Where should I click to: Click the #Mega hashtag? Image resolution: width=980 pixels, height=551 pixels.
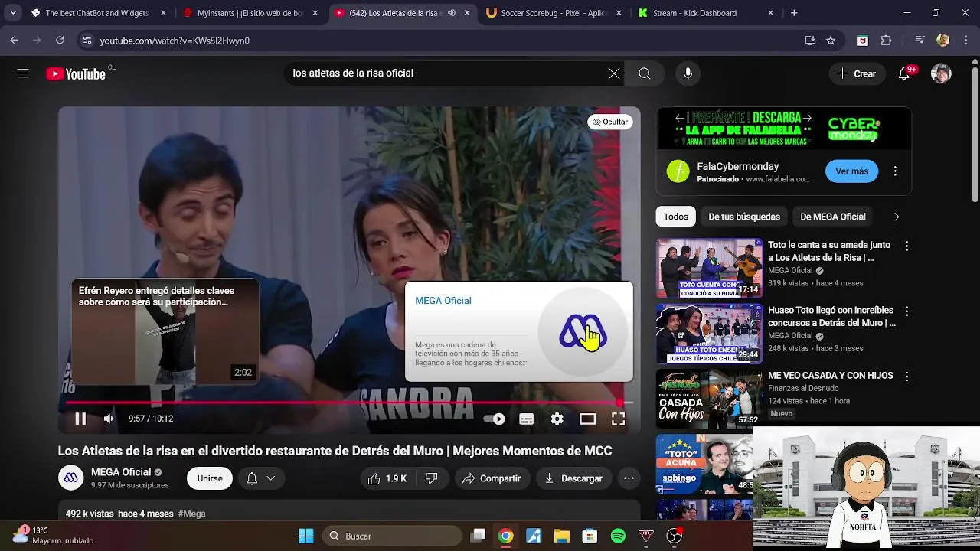click(191, 514)
